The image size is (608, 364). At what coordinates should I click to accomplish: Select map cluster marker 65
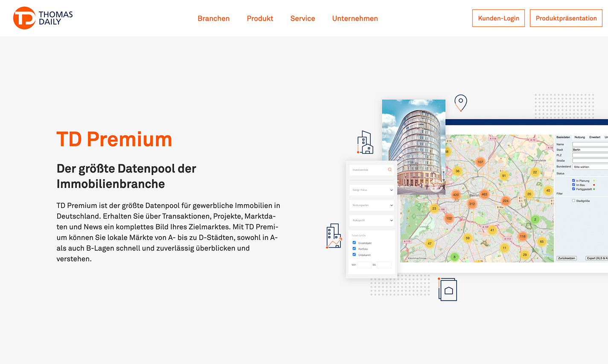tap(542, 242)
